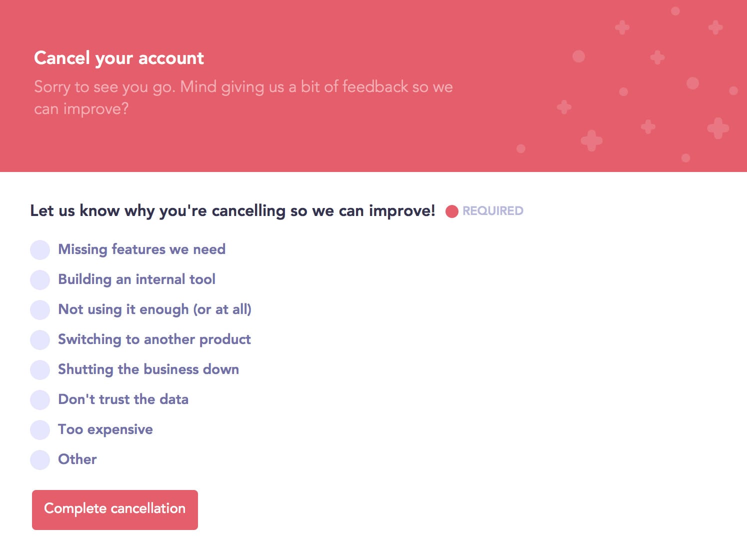Select the 'Other' radio button

(x=40, y=459)
